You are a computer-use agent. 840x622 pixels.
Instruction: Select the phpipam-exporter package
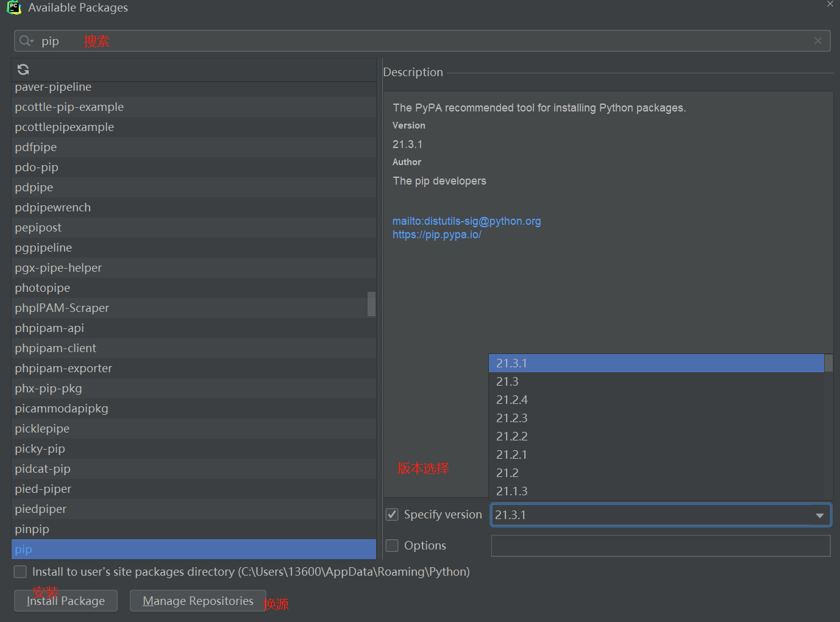pyautogui.click(x=194, y=369)
